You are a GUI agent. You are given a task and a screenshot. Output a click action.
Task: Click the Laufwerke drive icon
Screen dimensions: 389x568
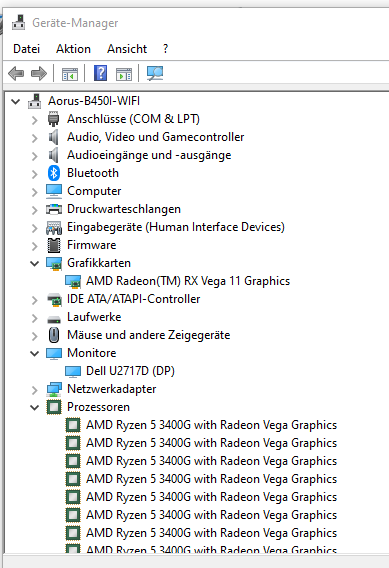coord(54,319)
